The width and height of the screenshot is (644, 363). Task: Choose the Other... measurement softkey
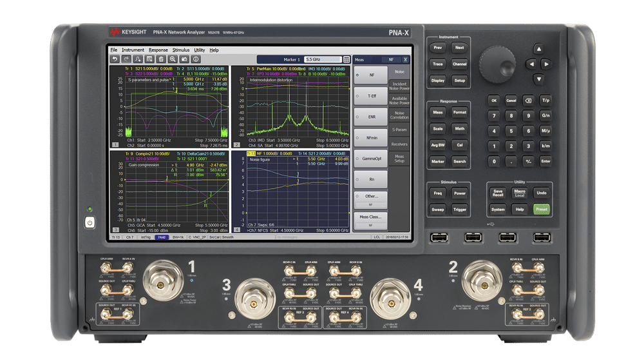(x=370, y=199)
